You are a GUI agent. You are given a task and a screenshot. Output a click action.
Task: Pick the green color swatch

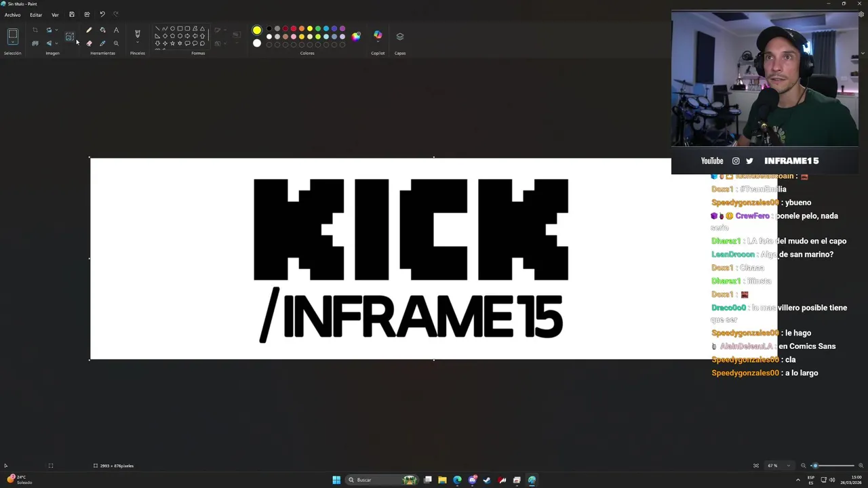pos(318,28)
